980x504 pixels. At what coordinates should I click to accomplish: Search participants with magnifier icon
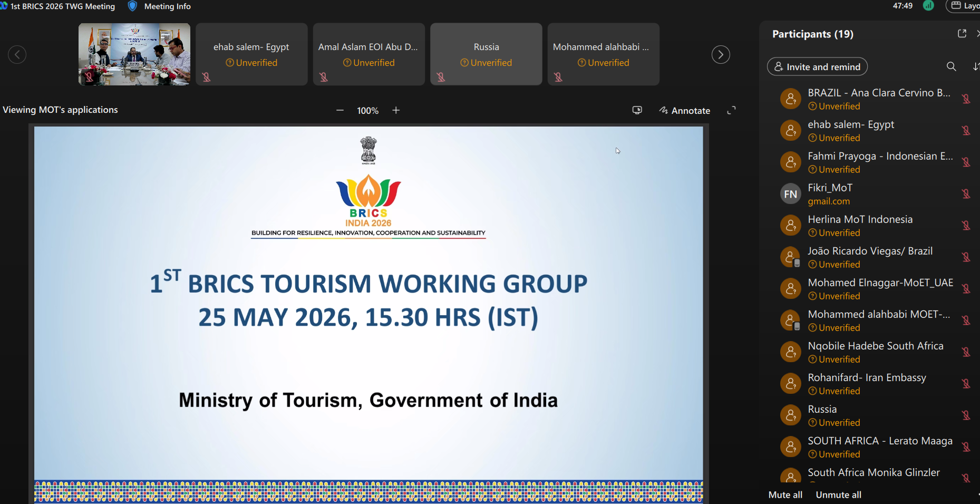point(951,66)
